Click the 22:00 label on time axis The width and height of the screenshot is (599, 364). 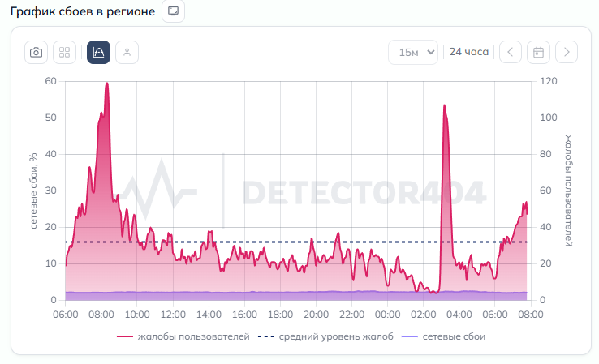coord(351,315)
